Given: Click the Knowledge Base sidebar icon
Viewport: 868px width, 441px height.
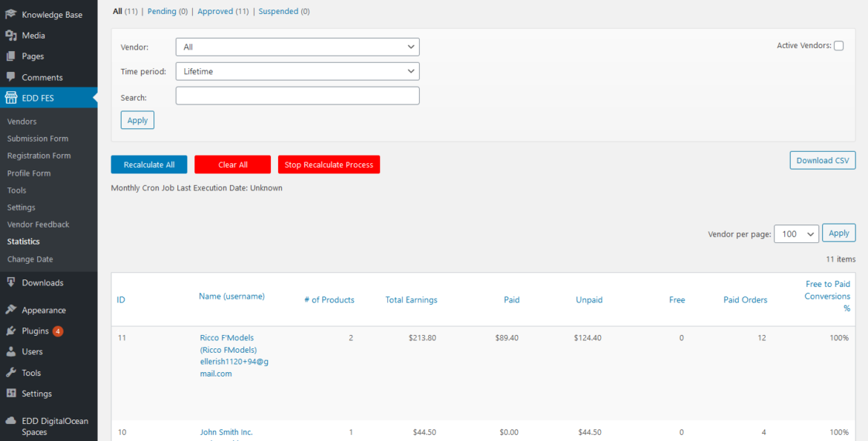Looking at the screenshot, I should [11, 13].
